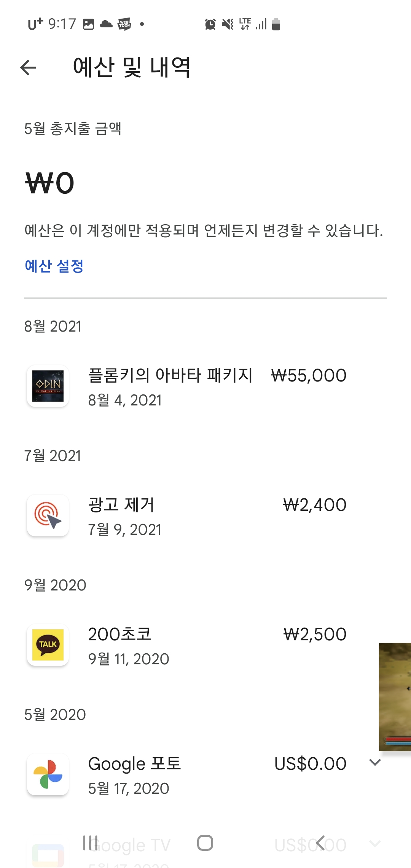Select the 200초코 purchase entry
411x868 pixels.
(x=120, y=634)
